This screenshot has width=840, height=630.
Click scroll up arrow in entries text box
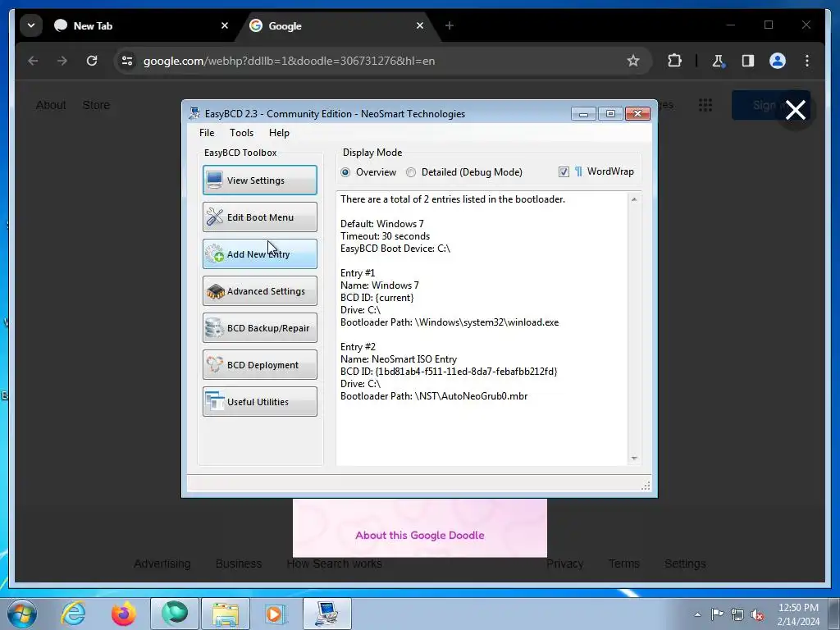pos(634,199)
